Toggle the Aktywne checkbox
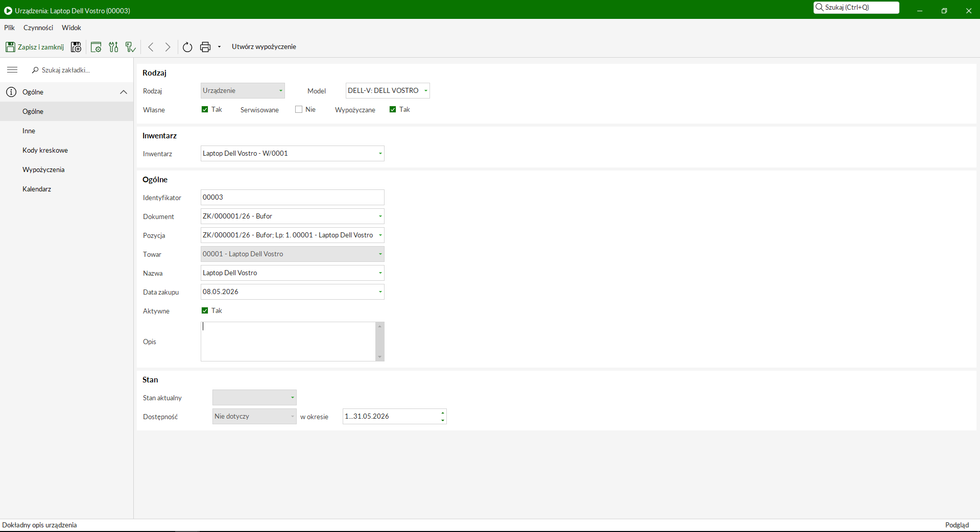Image resolution: width=980 pixels, height=532 pixels. (x=205, y=310)
